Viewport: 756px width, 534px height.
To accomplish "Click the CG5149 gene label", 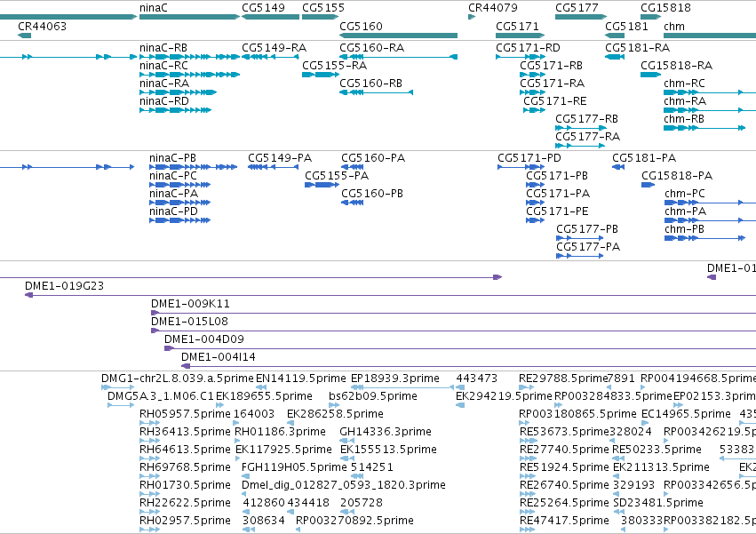I will point(263,8).
